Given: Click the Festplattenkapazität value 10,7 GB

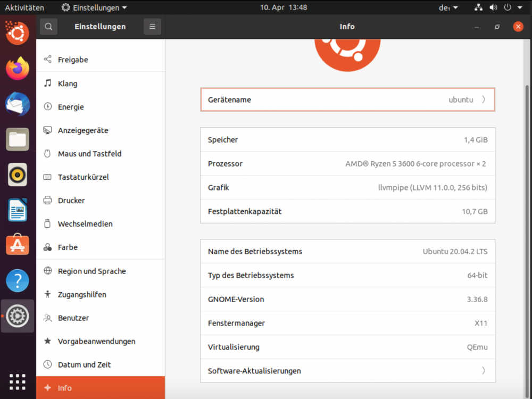Looking at the screenshot, I should tap(475, 211).
